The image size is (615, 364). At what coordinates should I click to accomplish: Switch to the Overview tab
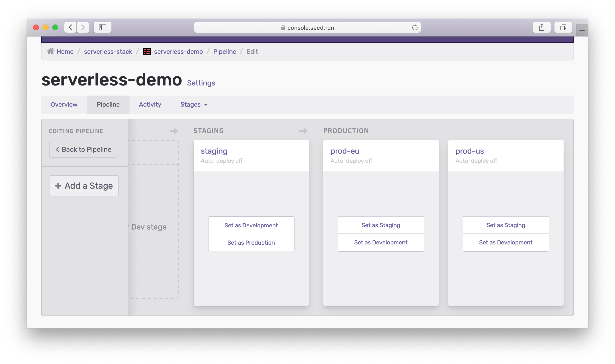click(64, 104)
